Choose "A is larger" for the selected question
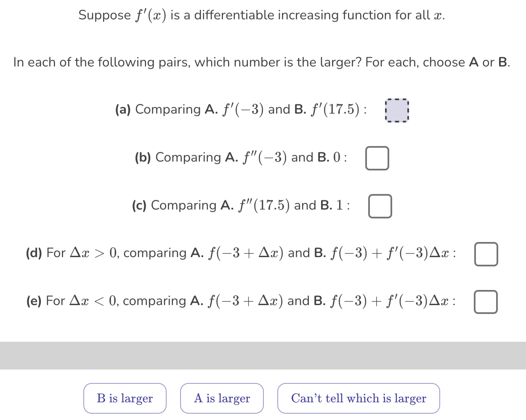This screenshot has height=420, width=526. tap(222, 398)
